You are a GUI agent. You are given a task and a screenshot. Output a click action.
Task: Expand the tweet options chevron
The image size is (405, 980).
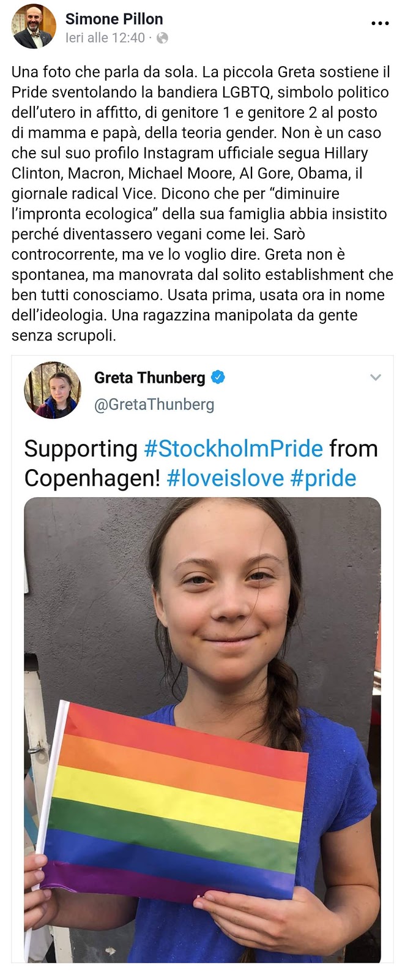(x=376, y=377)
